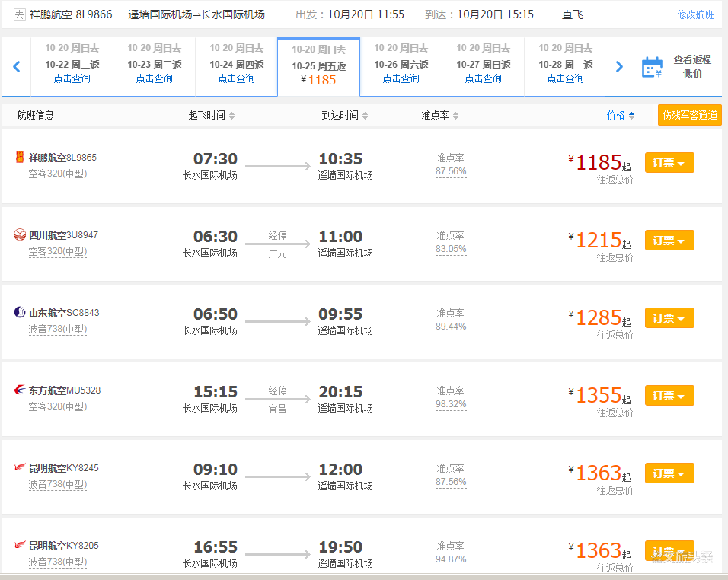This screenshot has width=728, height=580.
Task: Click the China Eastern (东方航空) logo icon
Action: [x=20, y=390]
